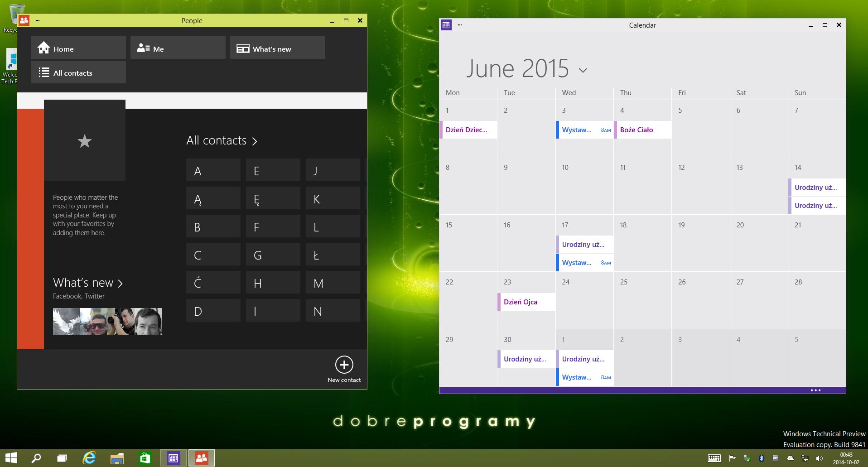The height and width of the screenshot is (467, 868).
Task: Click the "Facebook, Twitter" text under What's new
Action: (79, 296)
